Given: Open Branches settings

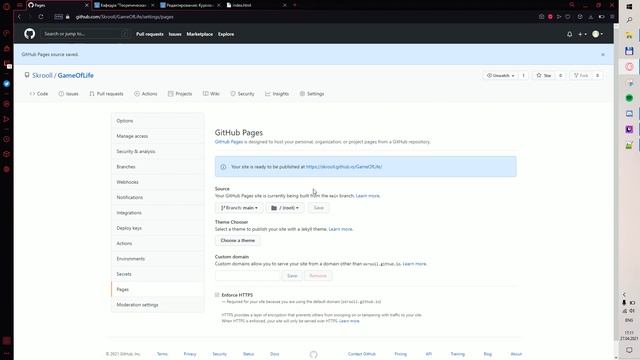Looking at the screenshot, I should (158, 167).
